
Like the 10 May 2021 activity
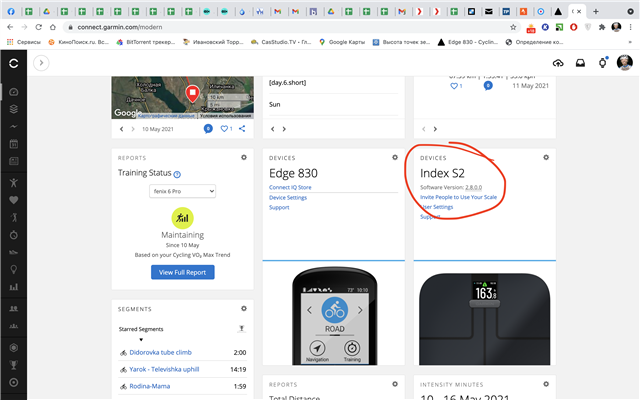coord(224,129)
